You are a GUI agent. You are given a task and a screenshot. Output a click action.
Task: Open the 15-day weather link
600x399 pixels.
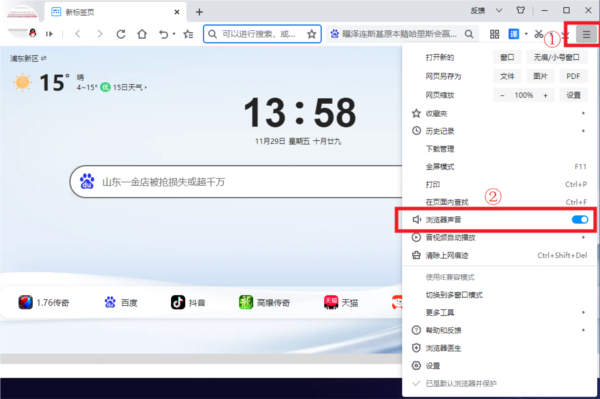click(x=130, y=87)
